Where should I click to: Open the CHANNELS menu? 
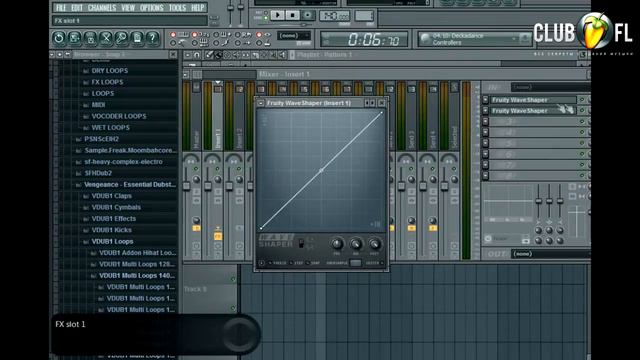pos(102,8)
